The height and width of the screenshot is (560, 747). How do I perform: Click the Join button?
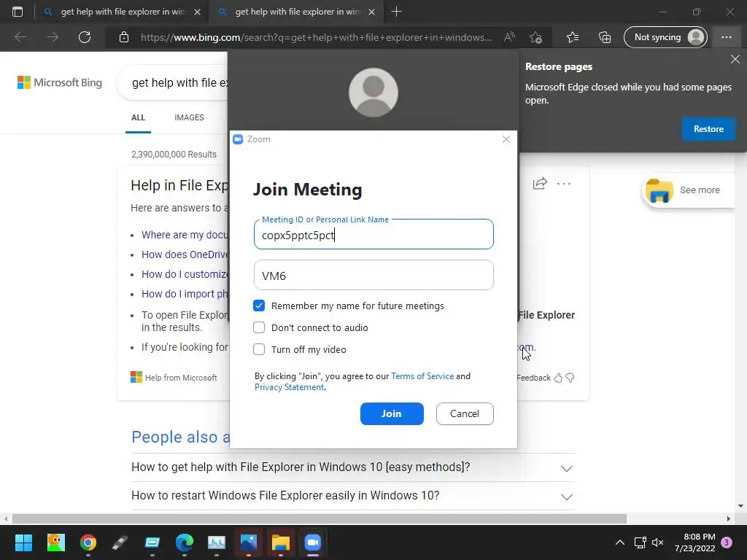392,413
